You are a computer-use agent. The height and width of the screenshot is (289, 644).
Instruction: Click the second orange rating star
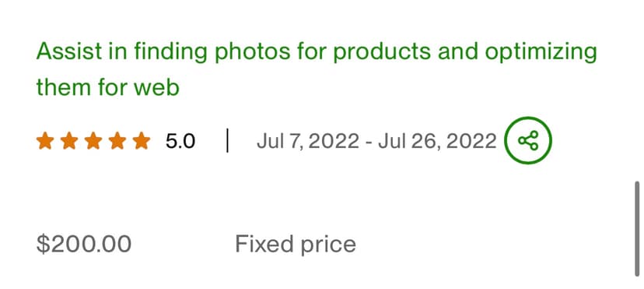pos(69,141)
